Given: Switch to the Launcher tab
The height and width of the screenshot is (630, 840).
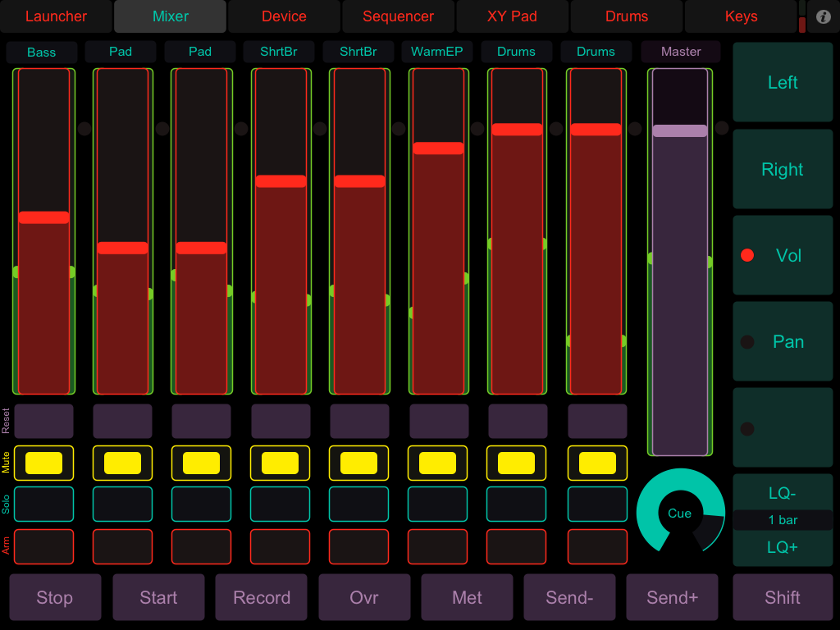Looking at the screenshot, I should (x=56, y=16).
